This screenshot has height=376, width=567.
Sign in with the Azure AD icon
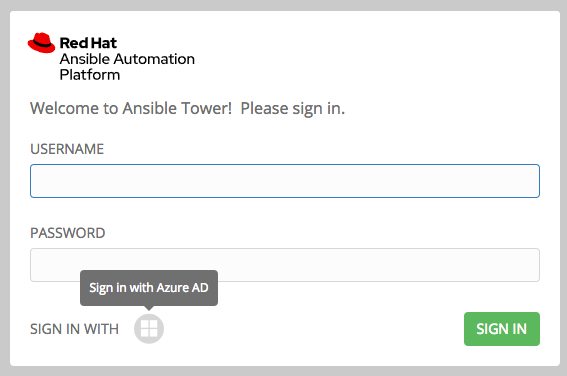point(149,329)
